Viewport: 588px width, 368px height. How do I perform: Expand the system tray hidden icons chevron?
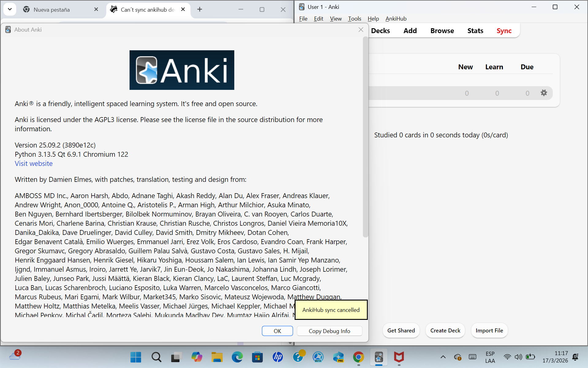(x=443, y=357)
